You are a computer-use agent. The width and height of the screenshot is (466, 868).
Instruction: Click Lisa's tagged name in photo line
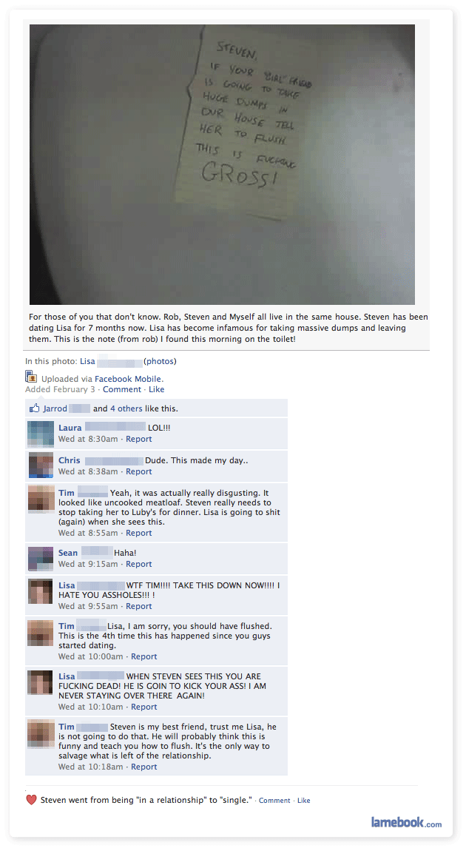coord(87,362)
